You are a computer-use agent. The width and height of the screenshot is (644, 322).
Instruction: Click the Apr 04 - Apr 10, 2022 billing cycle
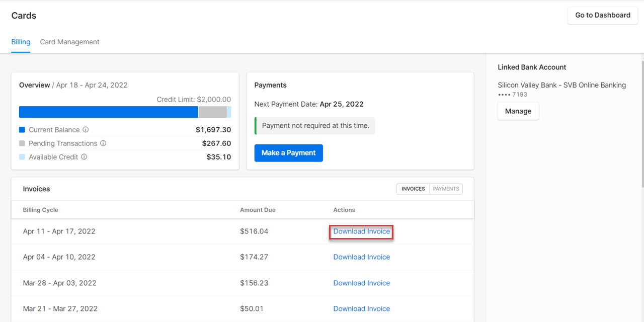tap(59, 257)
